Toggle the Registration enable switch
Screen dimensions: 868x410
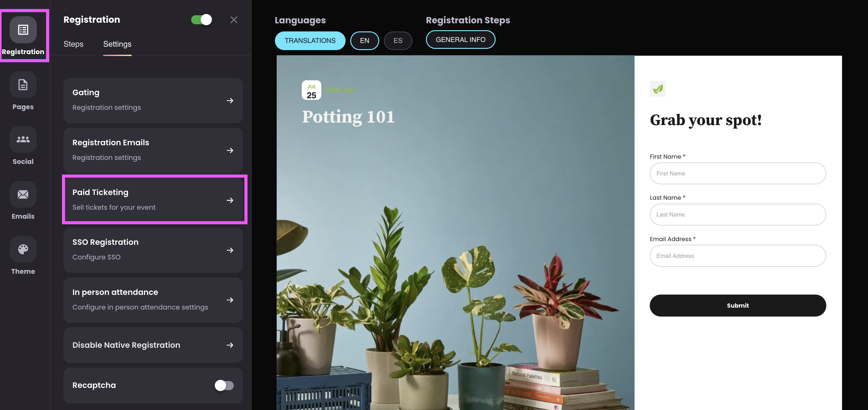point(201,20)
